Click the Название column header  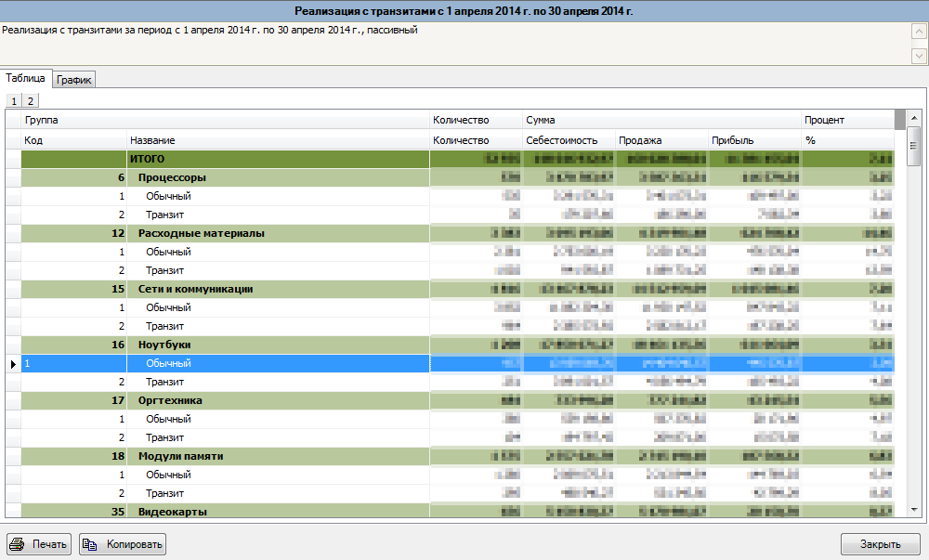(x=279, y=140)
